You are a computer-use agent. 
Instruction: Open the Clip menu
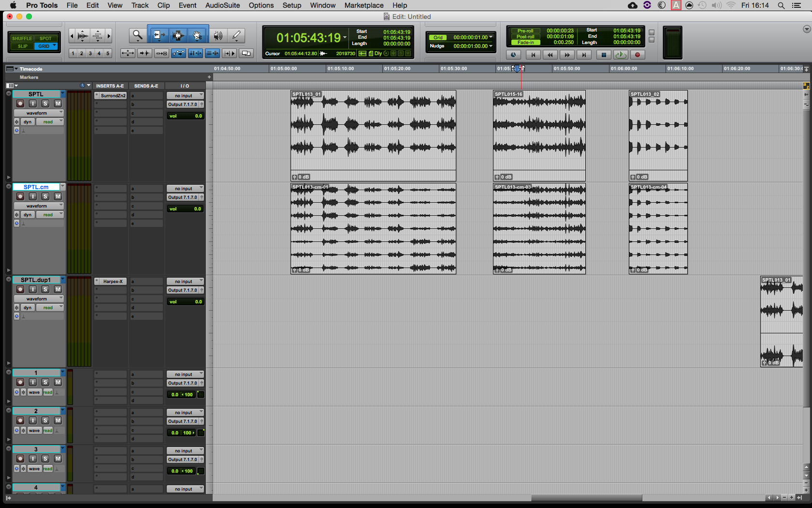[163, 5]
